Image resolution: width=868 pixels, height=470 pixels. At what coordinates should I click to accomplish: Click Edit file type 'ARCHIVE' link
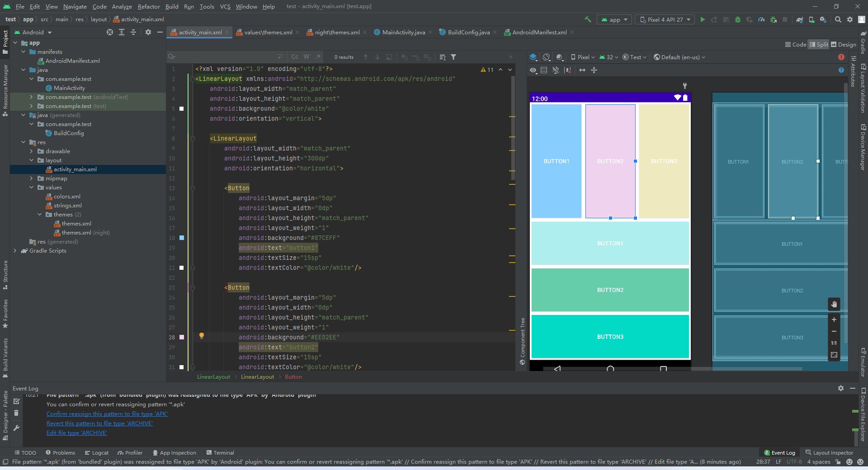click(76, 433)
